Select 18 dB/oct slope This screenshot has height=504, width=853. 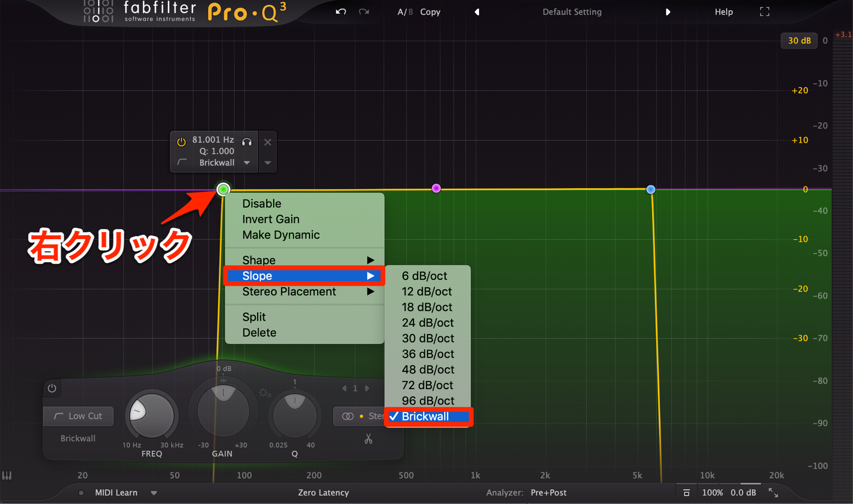(428, 307)
